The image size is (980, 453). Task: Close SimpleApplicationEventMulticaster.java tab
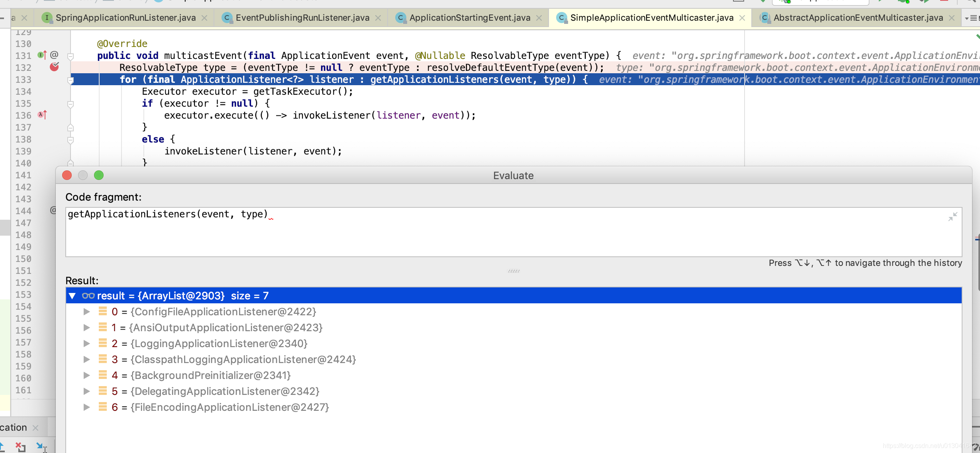pos(742,18)
